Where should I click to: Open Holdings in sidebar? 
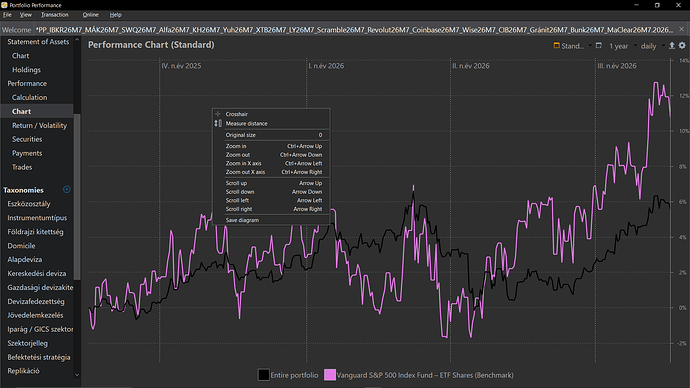[x=26, y=70]
